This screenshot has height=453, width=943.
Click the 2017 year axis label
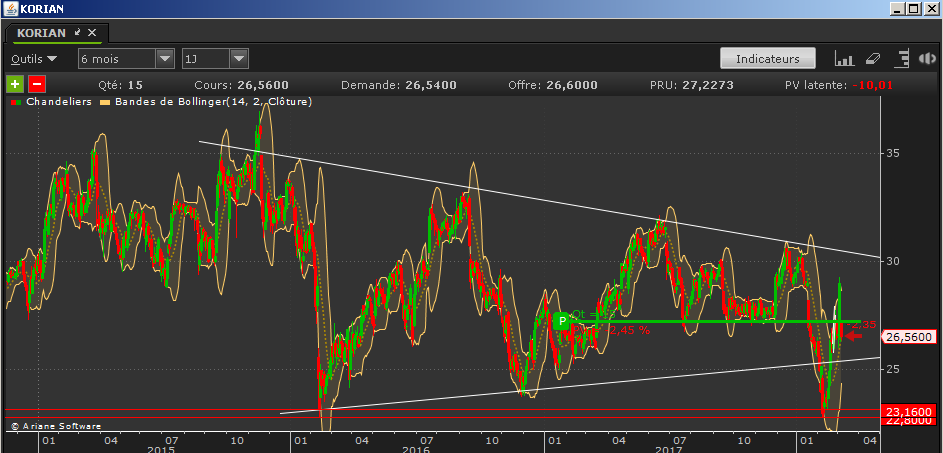click(669, 449)
